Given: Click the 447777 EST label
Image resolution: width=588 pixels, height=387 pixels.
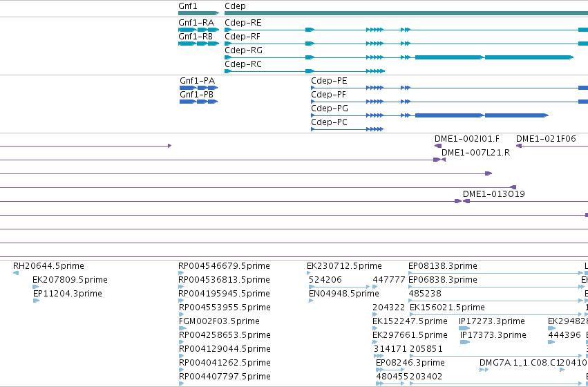Looking at the screenshot, I should (389, 280).
